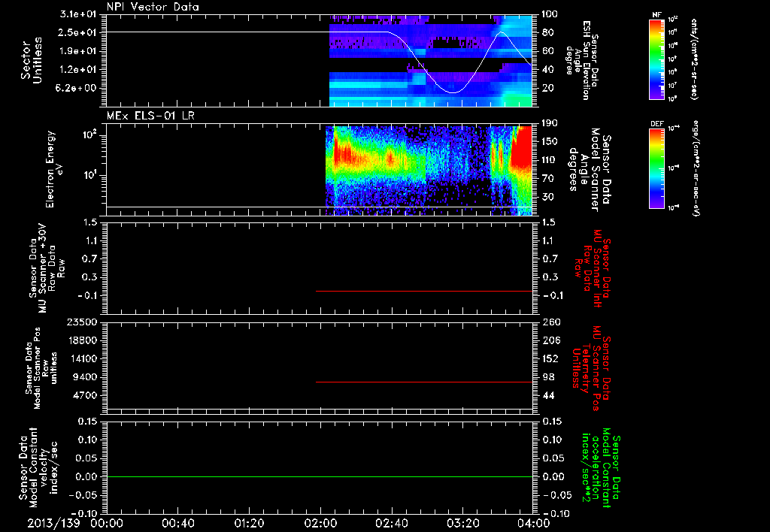Image resolution: width=770 pixels, height=532 pixels.
Task: Click the MEx ELS-01 LR panel title
Action: [x=150, y=116]
